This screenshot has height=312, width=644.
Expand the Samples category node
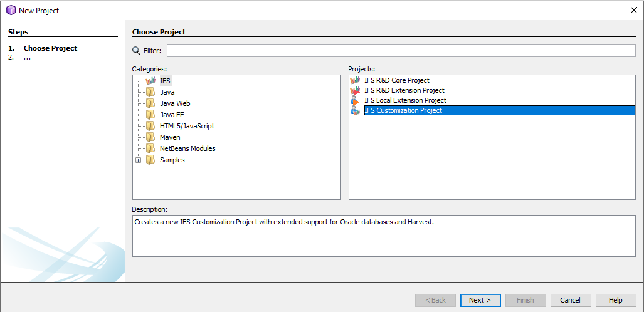click(139, 160)
